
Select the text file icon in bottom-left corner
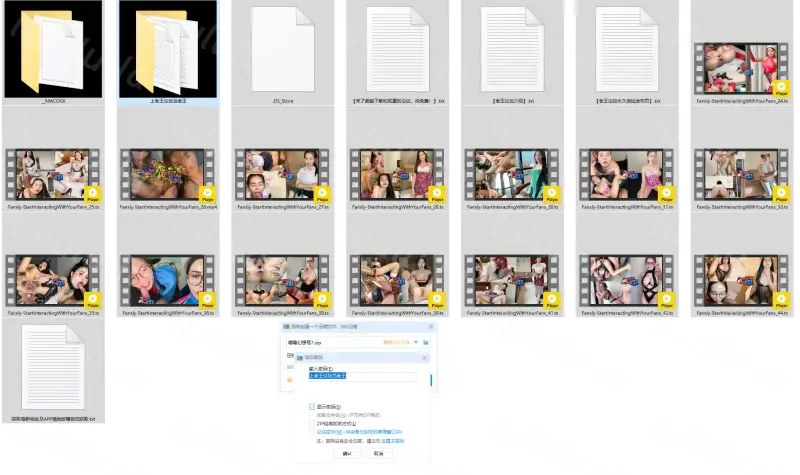pyautogui.click(x=52, y=367)
